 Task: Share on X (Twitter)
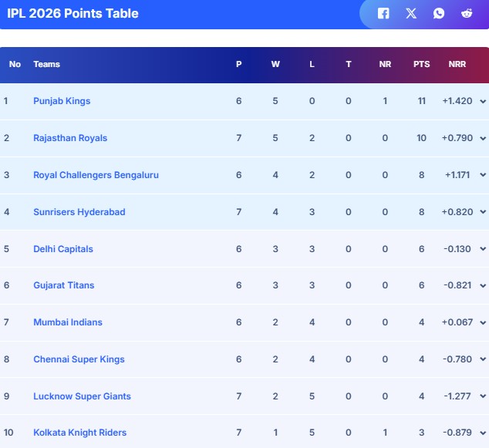click(x=411, y=13)
